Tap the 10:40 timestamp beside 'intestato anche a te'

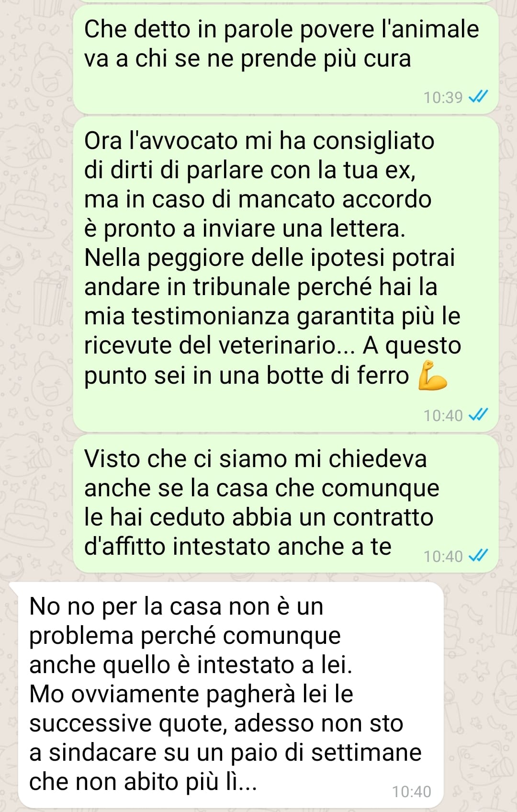[443, 556]
